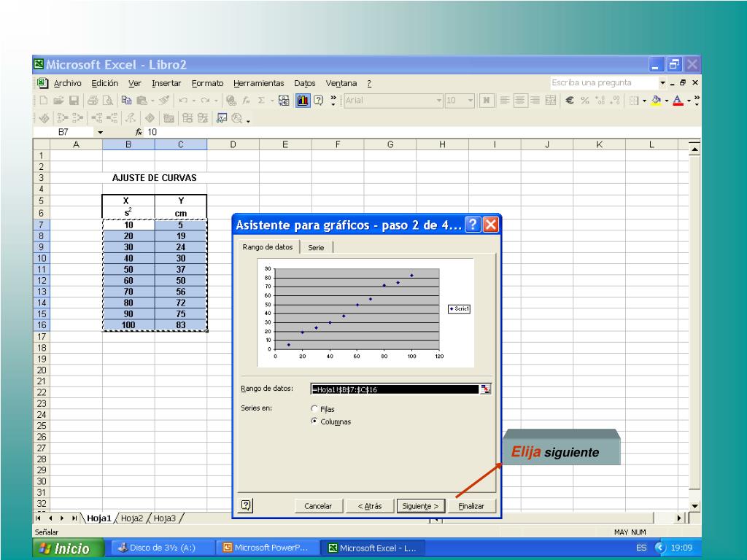Click the AutoSum sigma icon
The image size is (747, 560).
point(261,100)
